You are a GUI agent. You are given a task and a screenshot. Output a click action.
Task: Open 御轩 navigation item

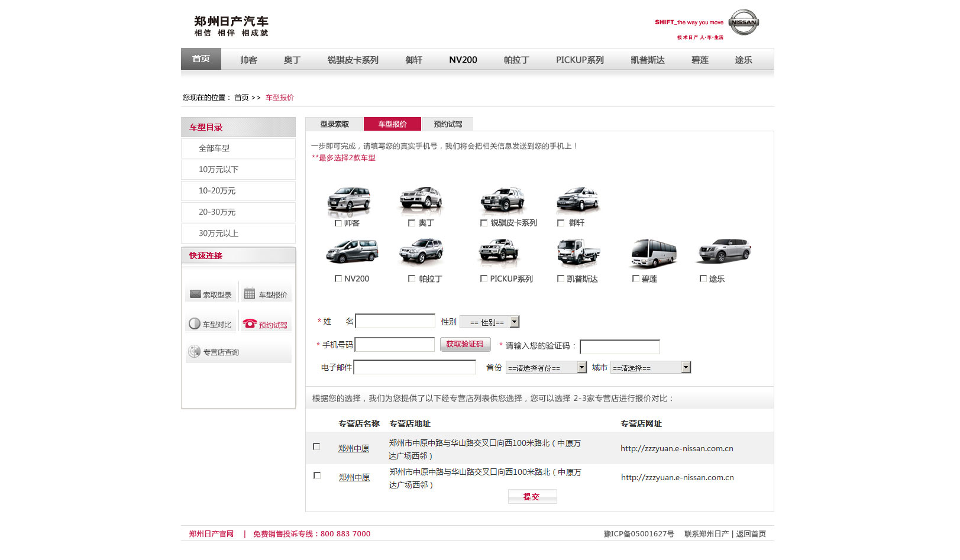[x=414, y=60]
